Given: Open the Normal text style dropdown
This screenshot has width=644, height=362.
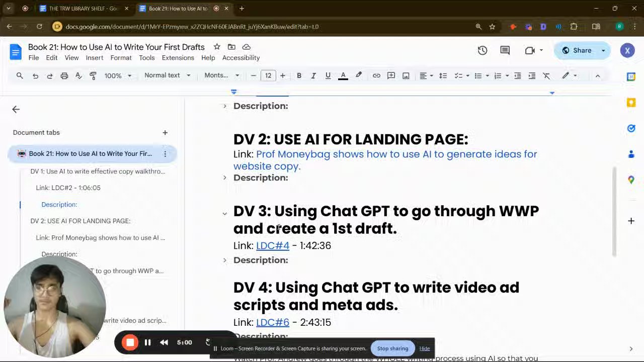Looking at the screenshot, I should click(167, 75).
